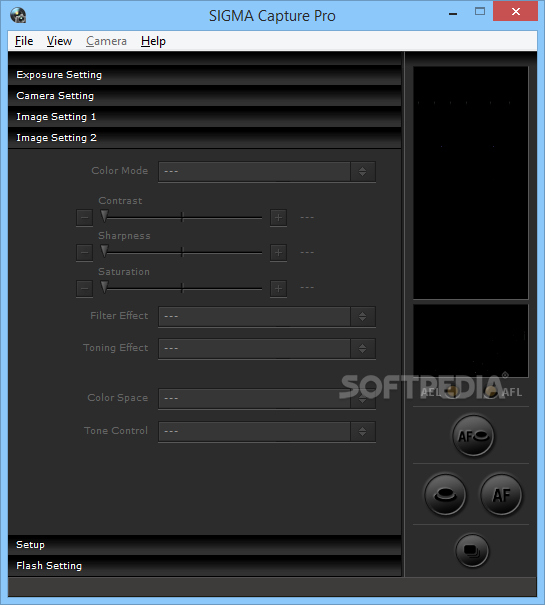
Task: Toggle the AEL indicator light
Action: point(452,392)
